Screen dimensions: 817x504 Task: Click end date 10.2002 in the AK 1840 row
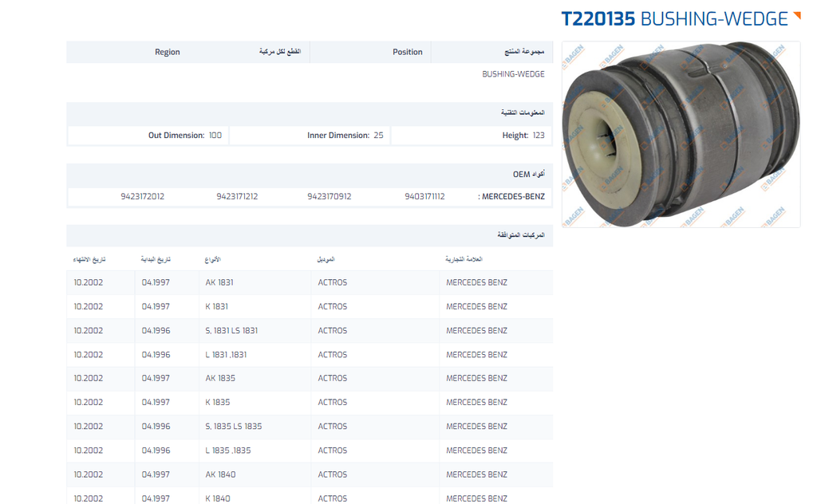tap(89, 474)
